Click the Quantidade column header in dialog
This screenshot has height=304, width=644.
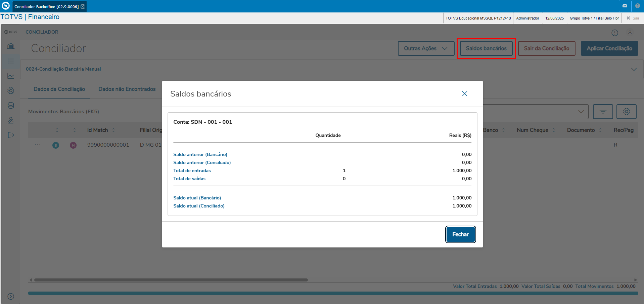(x=328, y=135)
